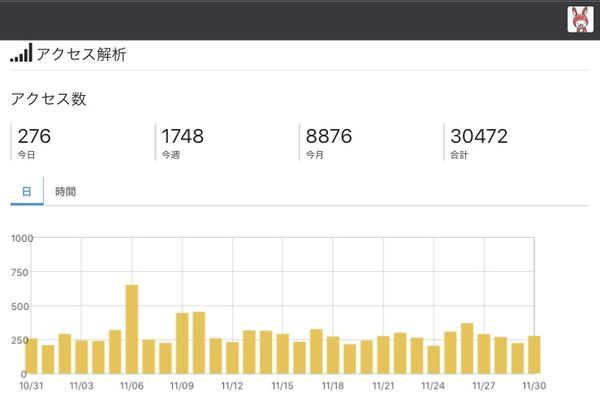
Task: Click the 今日 label
Action: (x=26, y=155)
